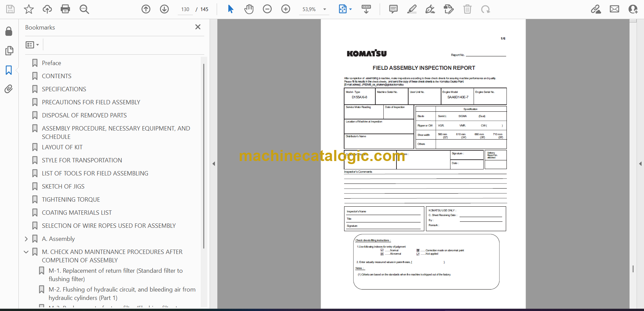The width and height of the screenshot is (644, 311).
Task: Click the document vertical scrollbar thumb
Action: pos(633,269)
